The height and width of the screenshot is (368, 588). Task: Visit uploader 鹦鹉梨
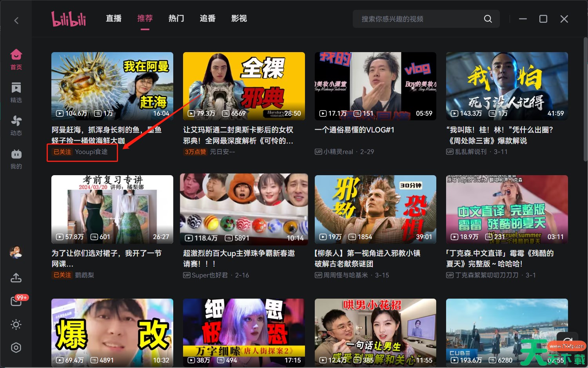(x=85, y=275)
